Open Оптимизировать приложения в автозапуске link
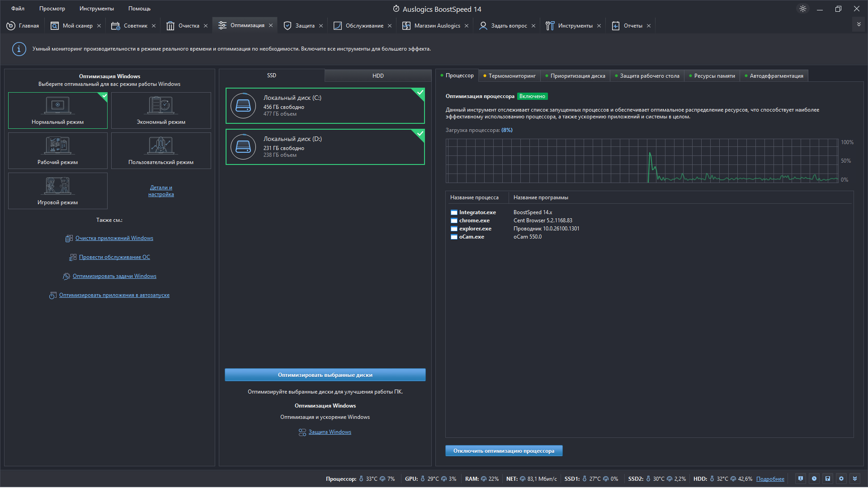 [114, 295]
